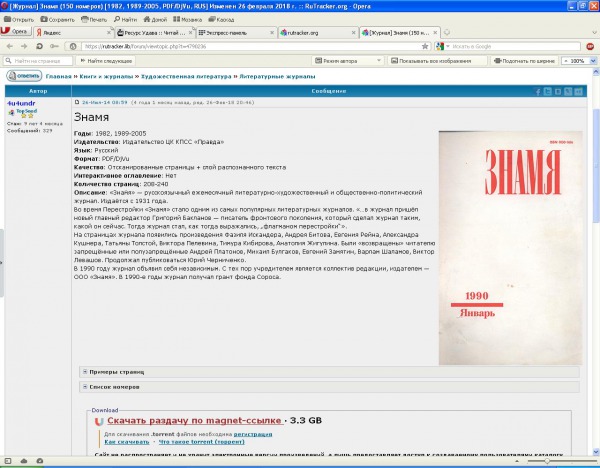Viewport: 600px width, 468px height.
Task: Open the 4u4undr author profile
Action: tap(21, 103)
